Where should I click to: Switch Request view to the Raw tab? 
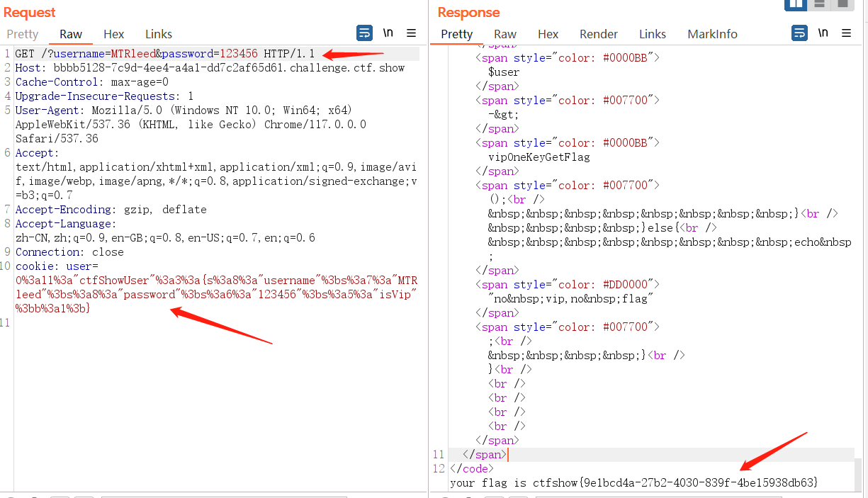[71, 34]
